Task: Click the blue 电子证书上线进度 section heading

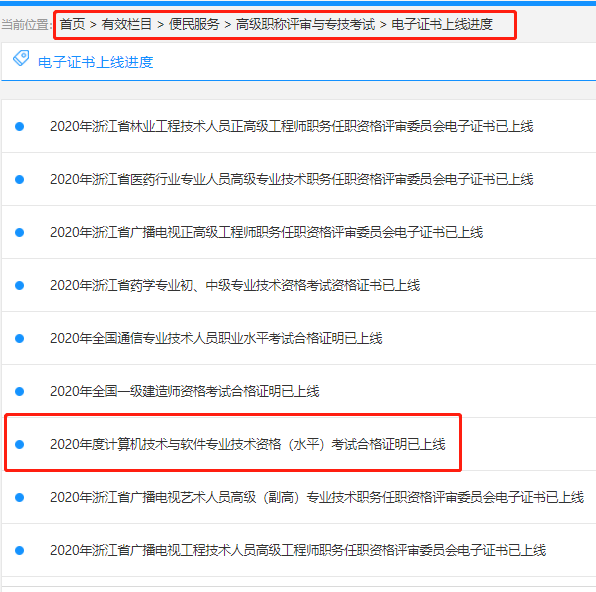Action: [96, 62]
